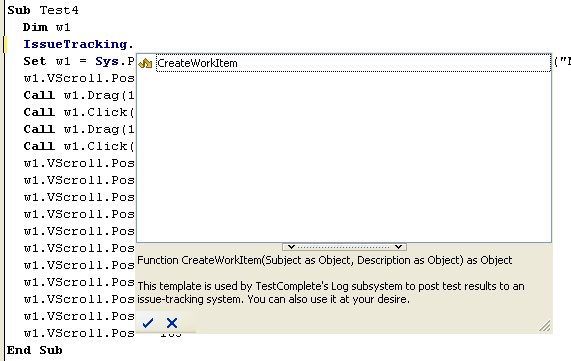This screenshot has height=361, width=571.
Task: Collapse the description pane using the splitter arrows
Action: coord(344,247)
